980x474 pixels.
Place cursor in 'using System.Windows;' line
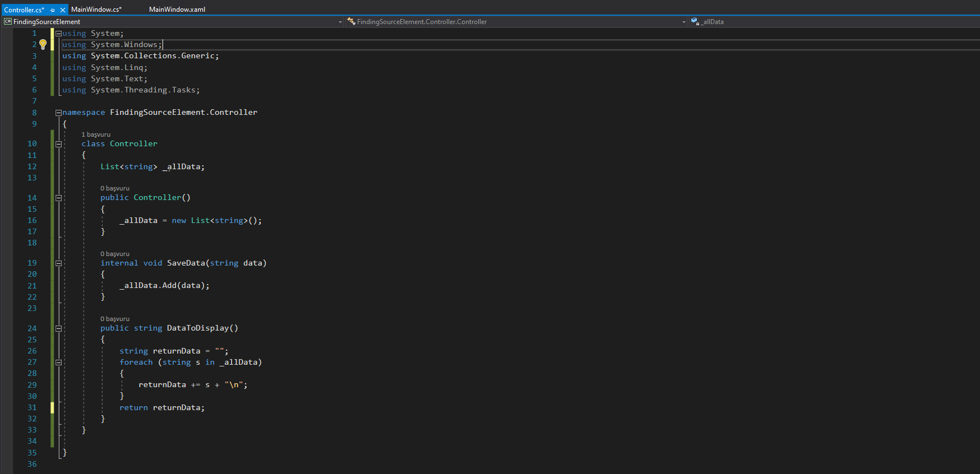[x=112, y=45]
